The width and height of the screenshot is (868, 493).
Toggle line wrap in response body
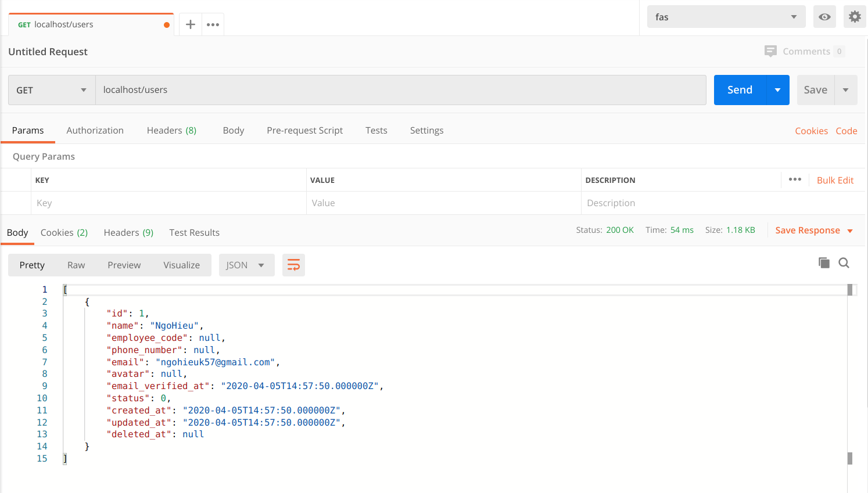tap(293, 265)
